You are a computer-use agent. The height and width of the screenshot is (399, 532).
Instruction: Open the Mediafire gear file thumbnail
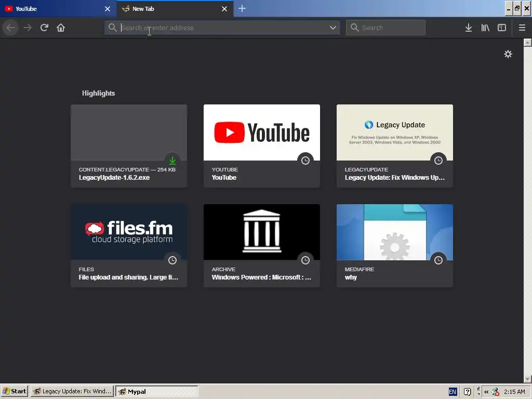click(395, 232)
